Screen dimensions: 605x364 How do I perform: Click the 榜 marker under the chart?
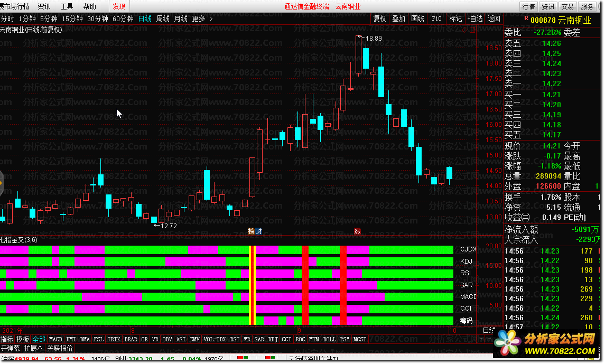click(x=251, y=231)
